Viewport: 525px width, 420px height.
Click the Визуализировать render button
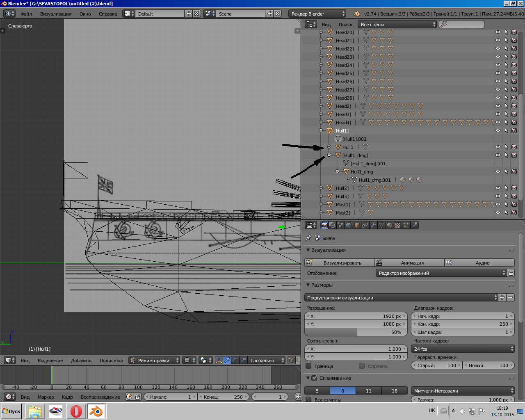tap(339, 262)
